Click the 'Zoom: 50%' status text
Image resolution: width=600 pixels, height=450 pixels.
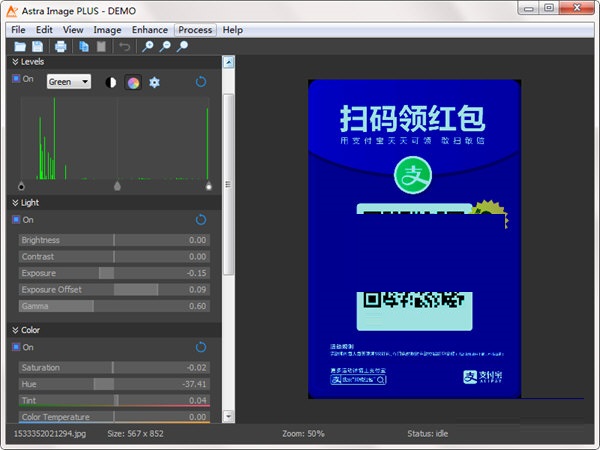[303, 434]
